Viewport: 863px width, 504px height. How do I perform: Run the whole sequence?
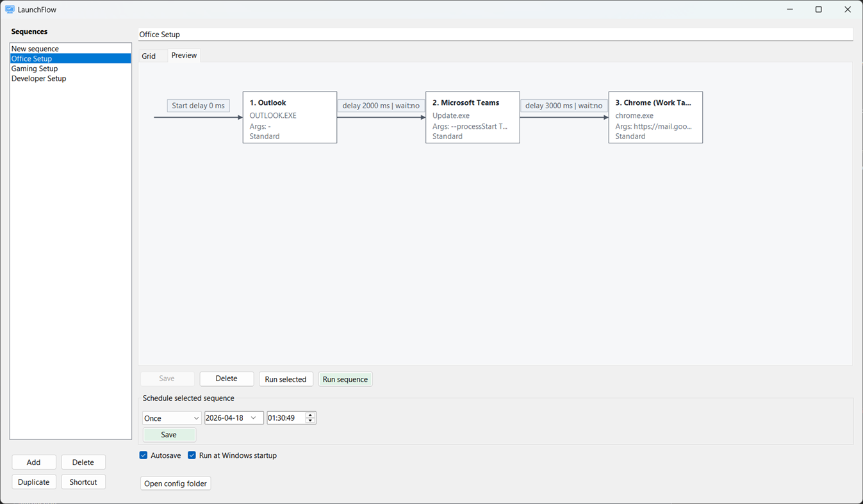coord(345,379)
